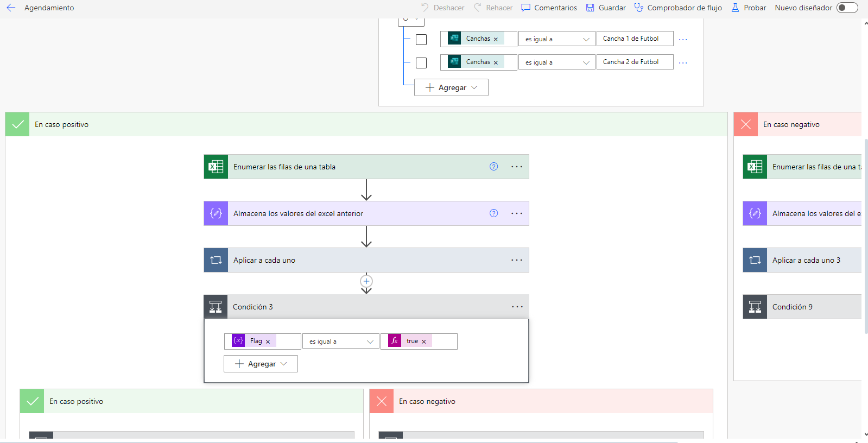Collapse the Condición 3 header
The height and width of the screenshot is (443, 868).
click(x=366, y=307)
